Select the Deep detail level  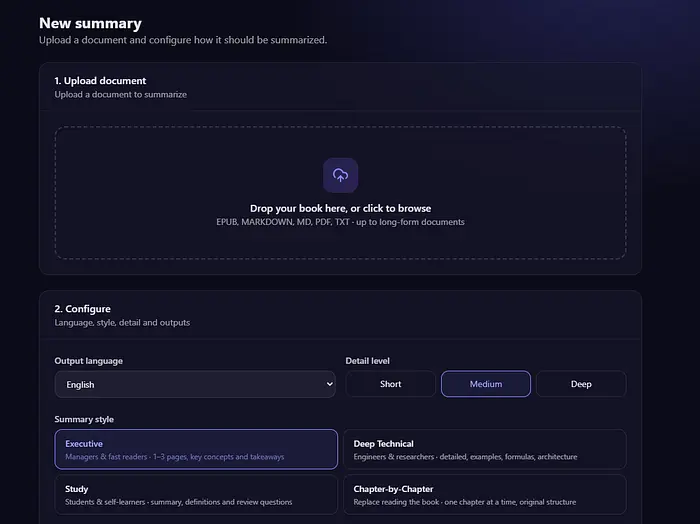point(581,384)
